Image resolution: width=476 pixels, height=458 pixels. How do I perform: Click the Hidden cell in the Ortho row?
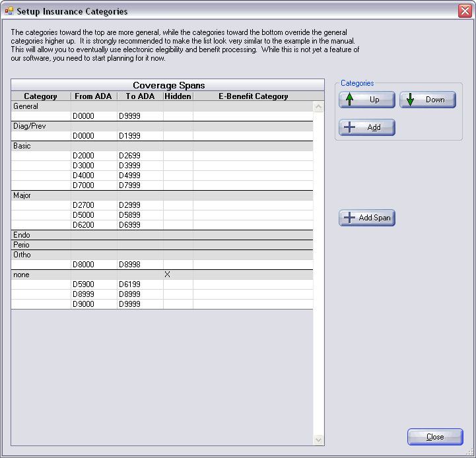tap(178, 255)
